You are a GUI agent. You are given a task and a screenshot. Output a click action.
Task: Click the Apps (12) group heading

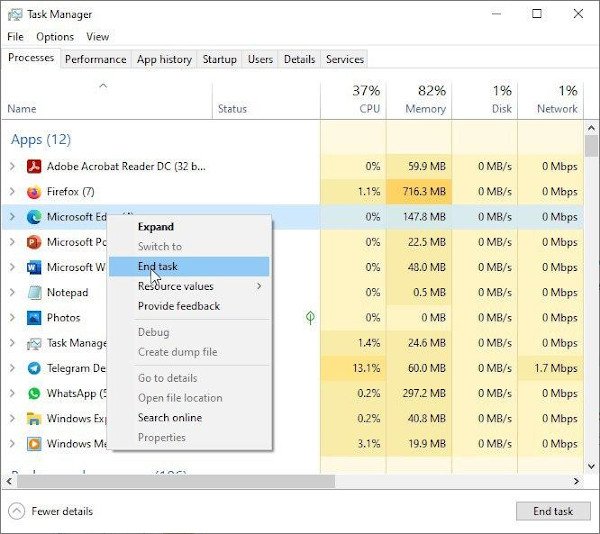[x=41, y=140]
